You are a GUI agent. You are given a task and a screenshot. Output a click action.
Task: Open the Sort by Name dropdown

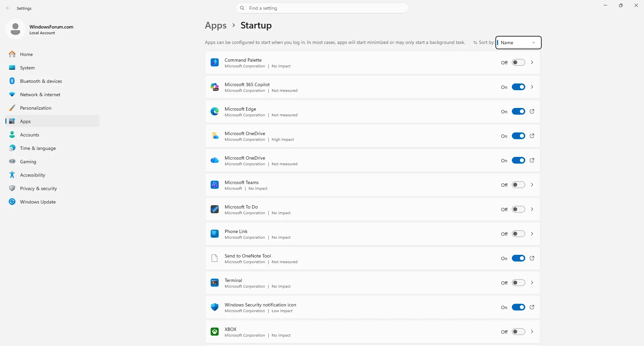click(518, 43)
